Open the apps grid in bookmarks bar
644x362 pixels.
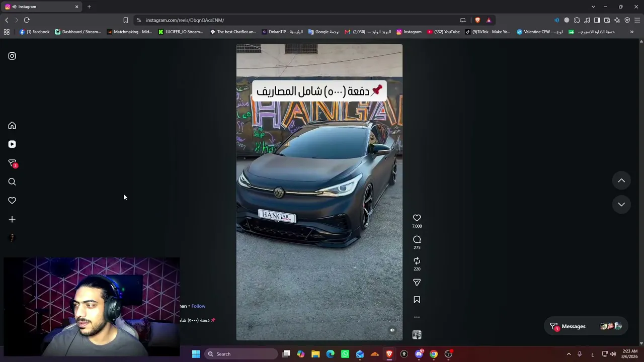7,32
